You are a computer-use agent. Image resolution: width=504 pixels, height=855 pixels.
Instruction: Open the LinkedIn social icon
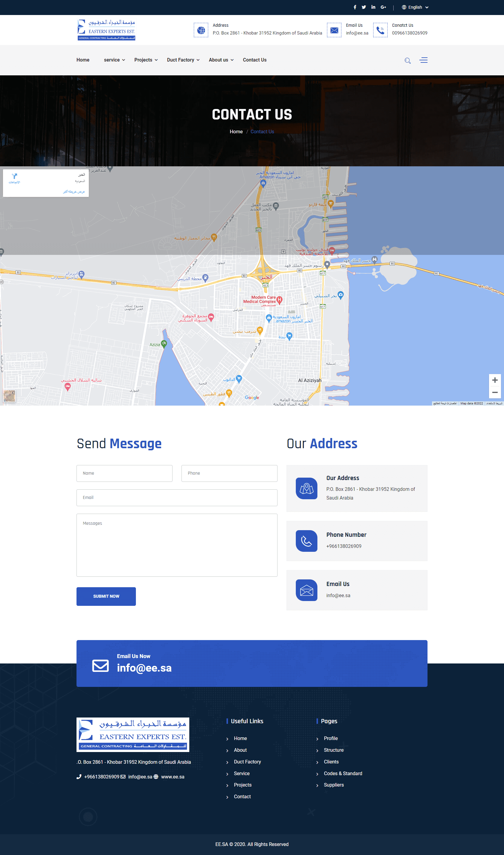373,7
